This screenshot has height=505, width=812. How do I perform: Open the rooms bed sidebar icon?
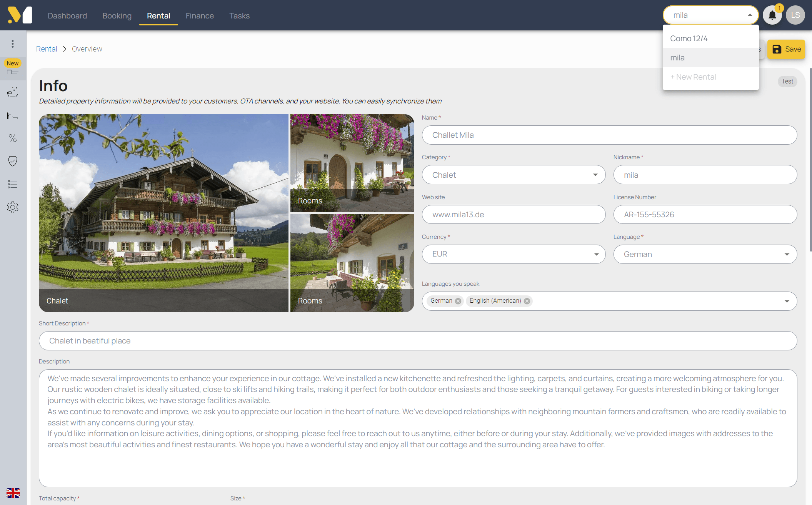(x=13, y=116)
